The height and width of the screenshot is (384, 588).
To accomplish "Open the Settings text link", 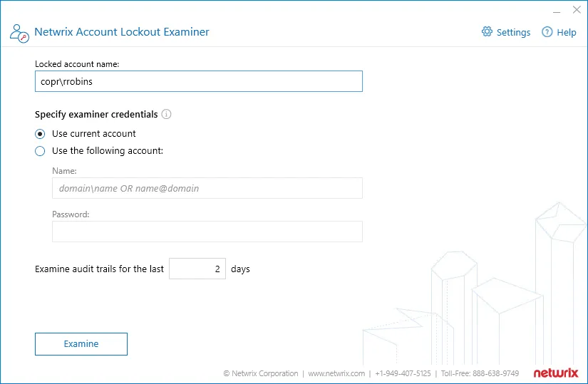I will click(513, 33).
